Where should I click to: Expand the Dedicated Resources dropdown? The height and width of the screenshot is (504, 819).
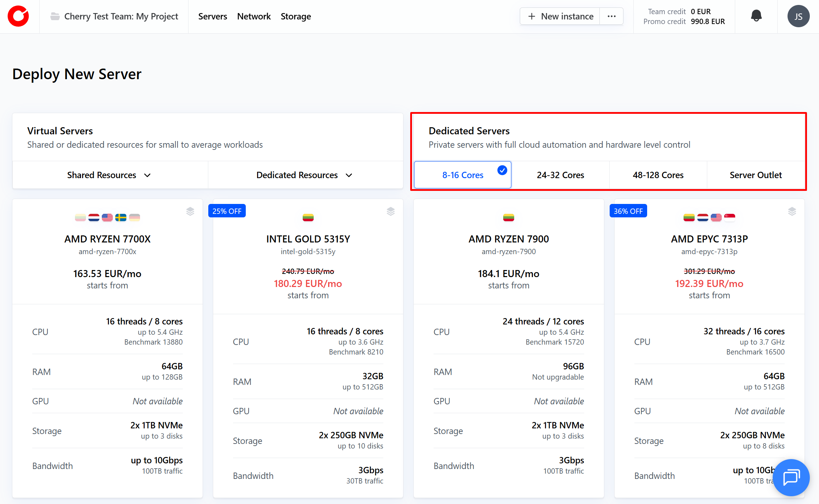pyautogui.click(x=305, y=175)
